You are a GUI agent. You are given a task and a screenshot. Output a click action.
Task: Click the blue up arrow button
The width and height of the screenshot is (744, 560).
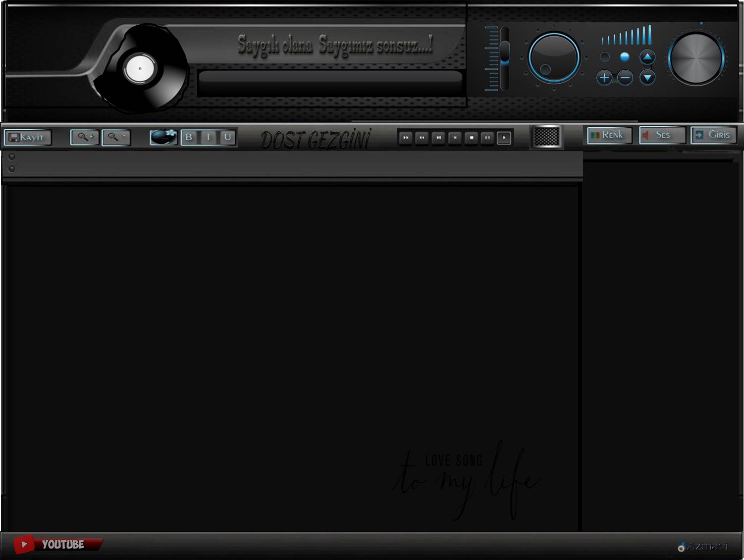pyautogui.click(x=647, y=57)
